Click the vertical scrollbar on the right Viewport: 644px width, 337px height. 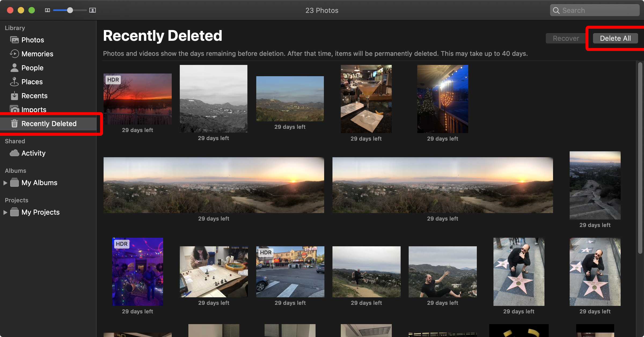point(640,158)
